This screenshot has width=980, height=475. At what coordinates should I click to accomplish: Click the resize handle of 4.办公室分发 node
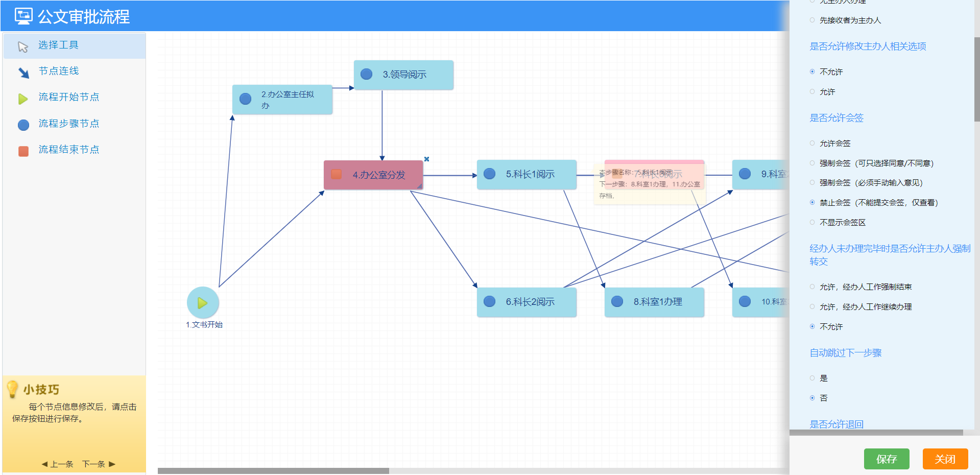point(420,186)
